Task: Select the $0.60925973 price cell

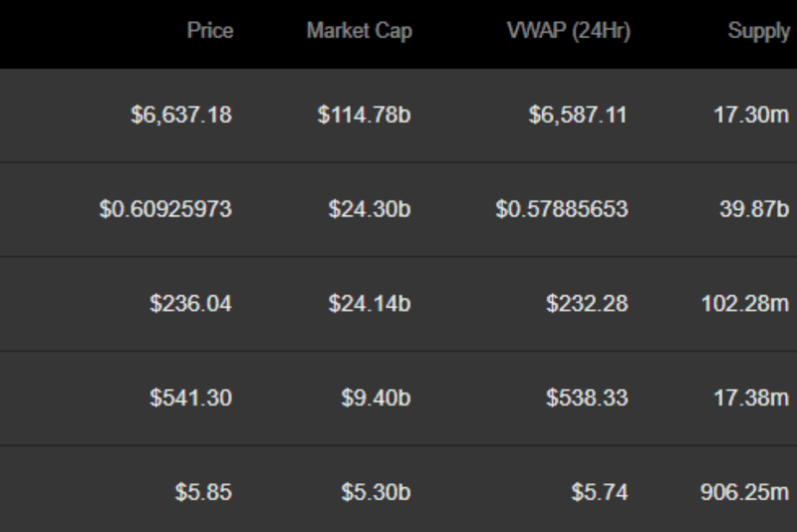Action: (x=165, y=209)
